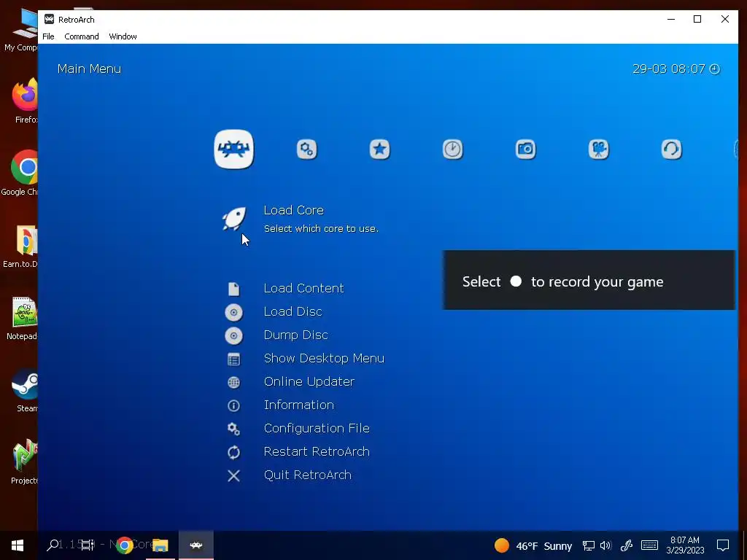
Task: Click the pen/ink workspace tray icon
Action: click(627, 545)
